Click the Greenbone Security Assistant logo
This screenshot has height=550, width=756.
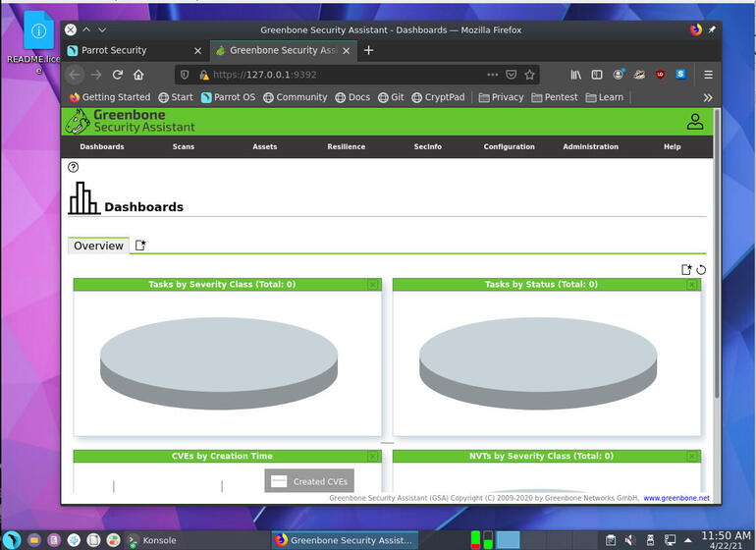[x=131, y=121]
